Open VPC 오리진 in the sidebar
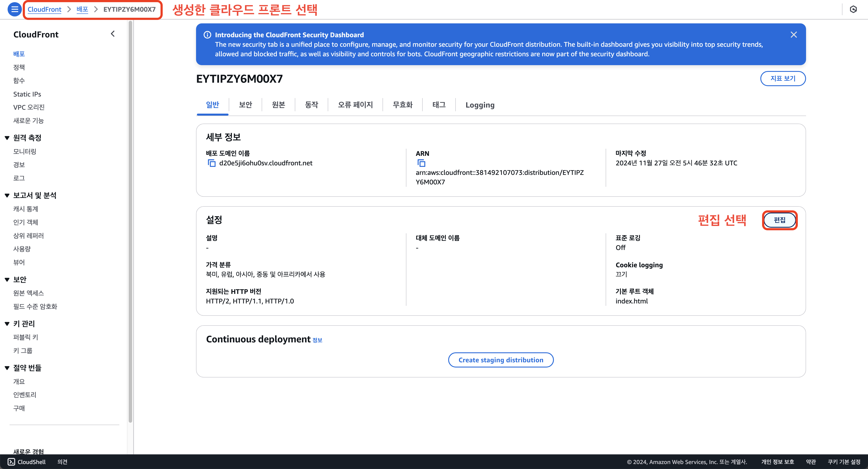 coord(29,107)
